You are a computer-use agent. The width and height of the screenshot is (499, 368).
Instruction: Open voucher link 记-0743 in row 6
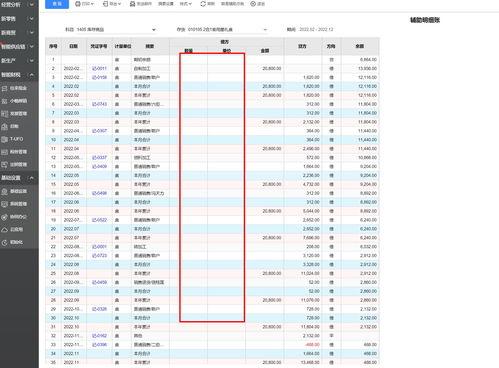[99, 104]
